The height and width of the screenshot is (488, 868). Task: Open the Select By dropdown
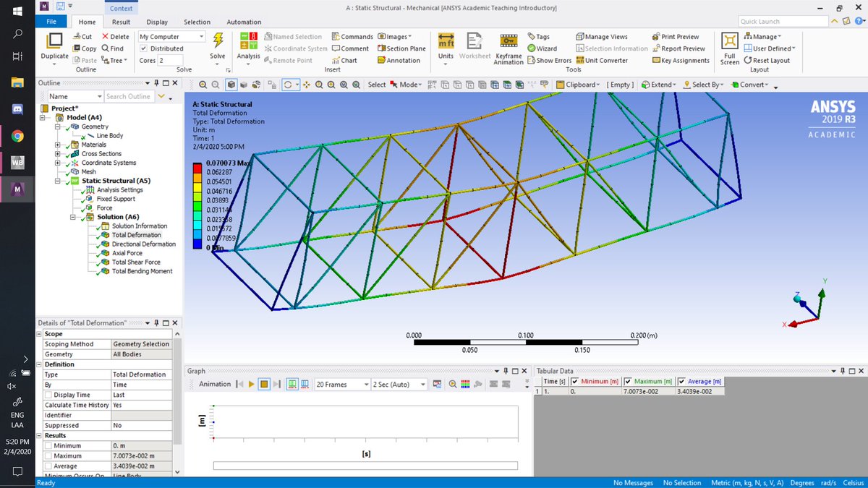702,85
